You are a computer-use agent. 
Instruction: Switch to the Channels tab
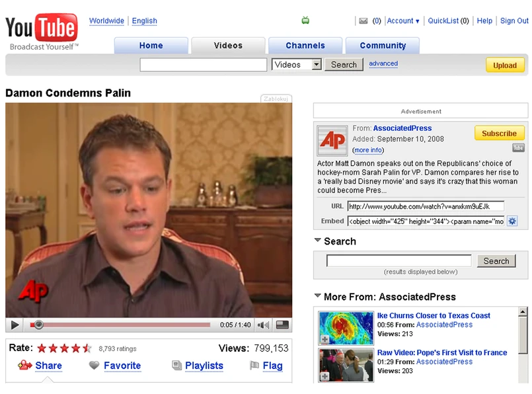305,46
